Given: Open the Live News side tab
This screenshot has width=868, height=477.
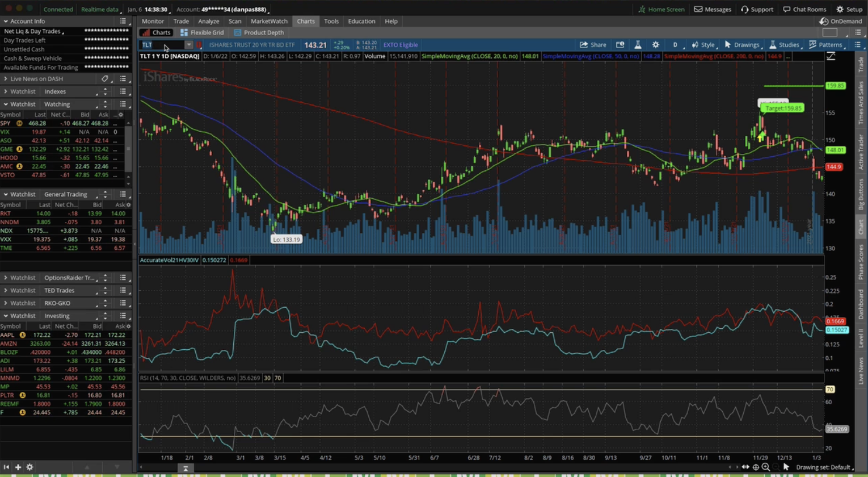Looking at the screenshot, I should (x=861, y=371).
